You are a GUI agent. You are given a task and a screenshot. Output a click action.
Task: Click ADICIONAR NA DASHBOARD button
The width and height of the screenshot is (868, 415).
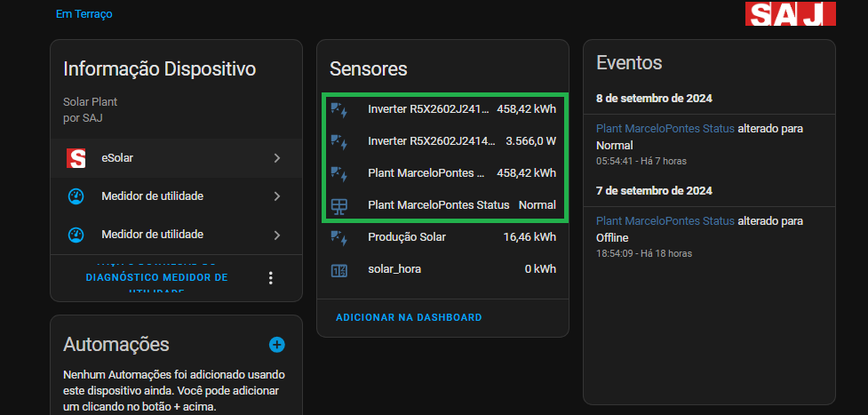click(x=409, y=317)
